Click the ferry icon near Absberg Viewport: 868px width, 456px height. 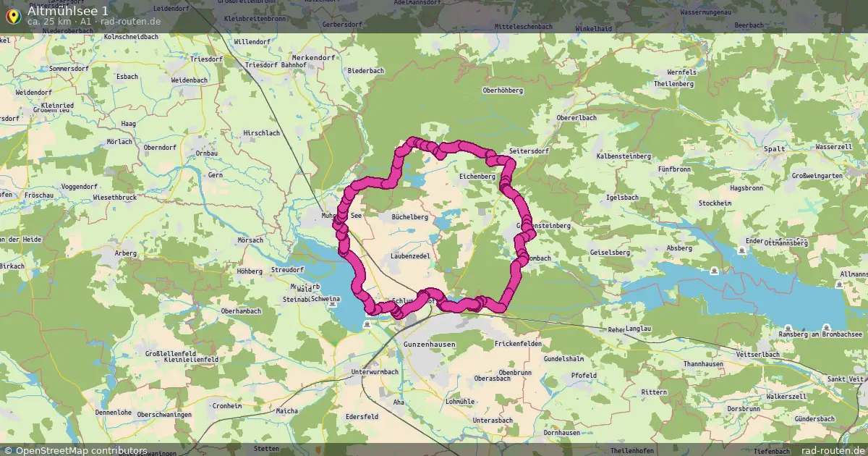pyautogui.click(x=715, y=271)
